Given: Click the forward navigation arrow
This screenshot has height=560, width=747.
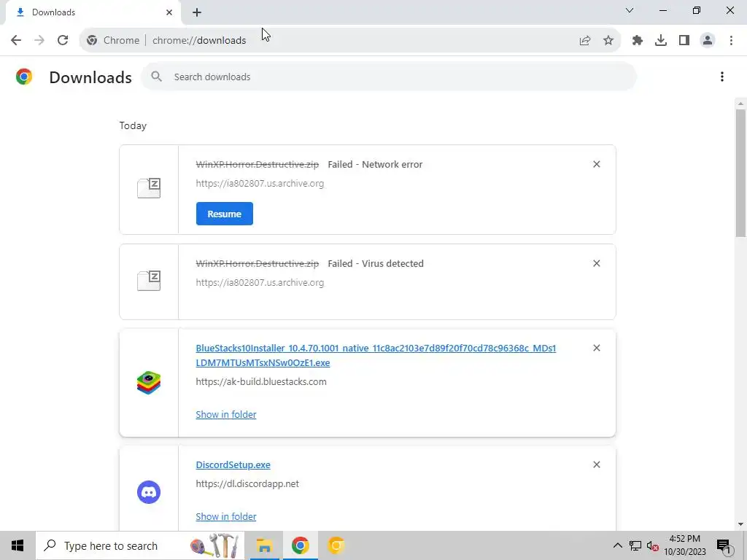Looking at the screenshot, I should [x=39, y=40].
